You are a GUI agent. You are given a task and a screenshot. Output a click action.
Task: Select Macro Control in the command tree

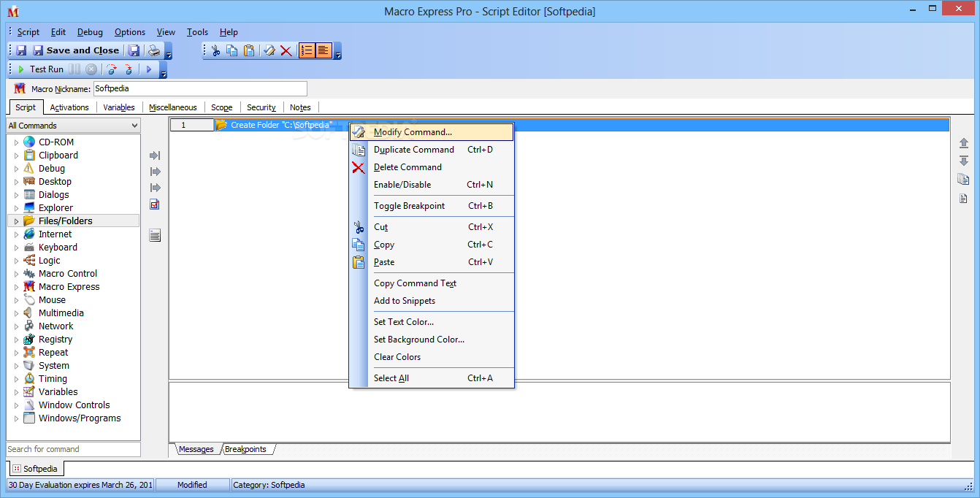[68, 274]
